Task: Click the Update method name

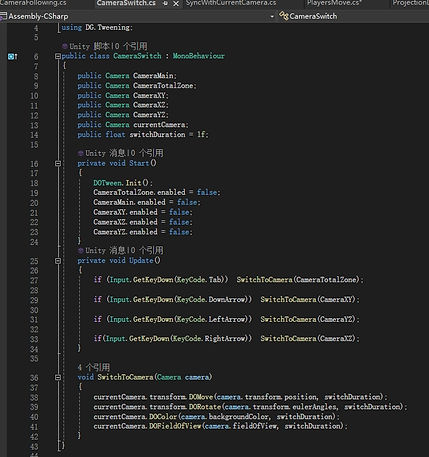Action: tap(141, 261)
